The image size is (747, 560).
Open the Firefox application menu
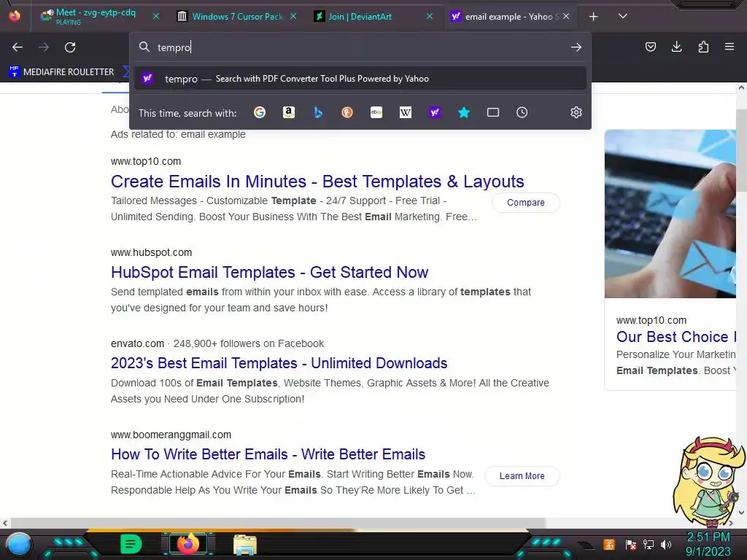tap(729, 47)
